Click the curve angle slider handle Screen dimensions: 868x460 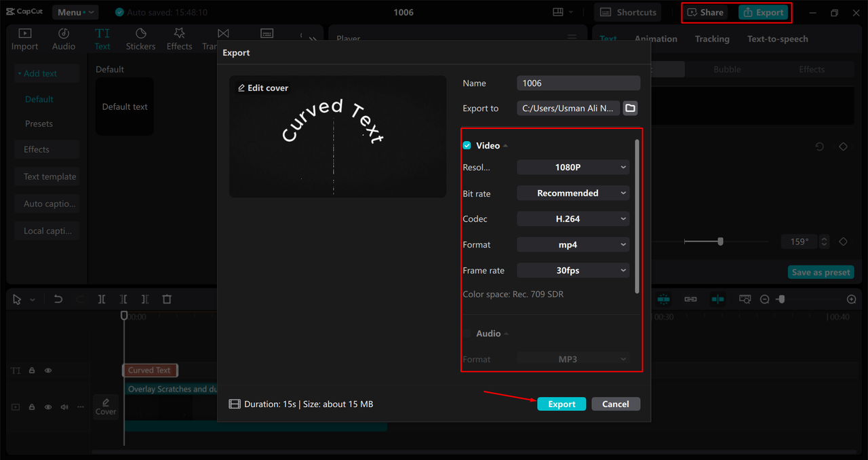(x=720, y=242)
